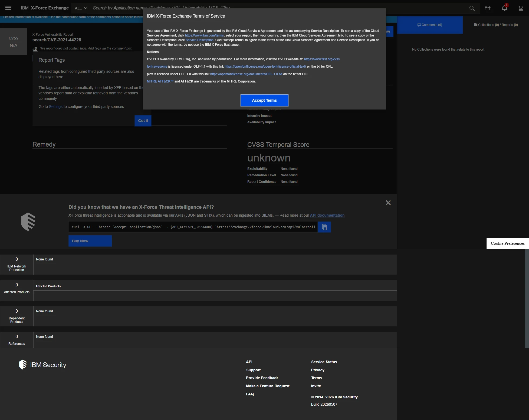Click the CVSS N/A score box
The height and width of the screenshot is (420, 529).
(x=14, y=42)
